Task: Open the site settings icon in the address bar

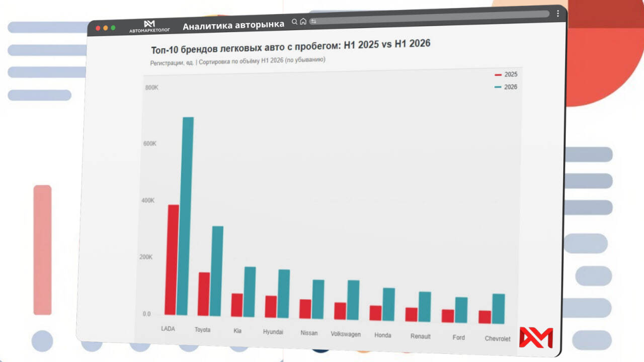Action: (313, 21)
